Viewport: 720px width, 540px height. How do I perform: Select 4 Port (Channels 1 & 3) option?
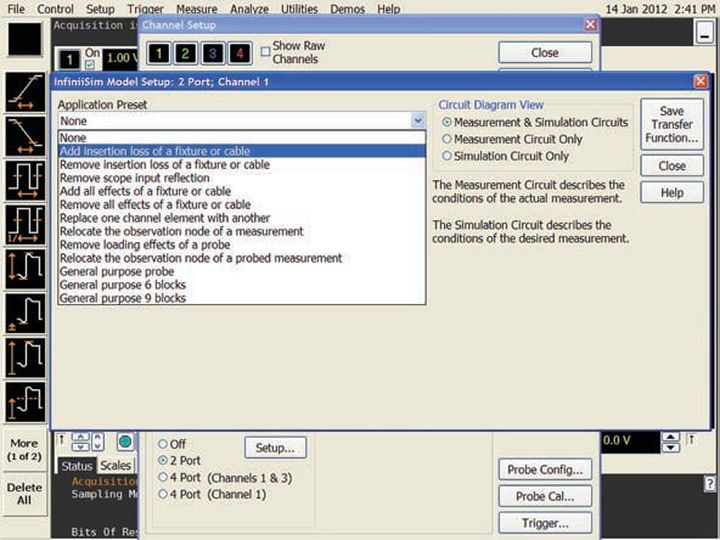225,478
